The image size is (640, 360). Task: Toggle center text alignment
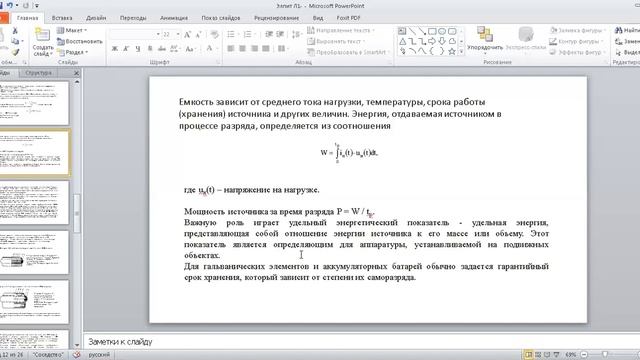(x=242, y=49)
